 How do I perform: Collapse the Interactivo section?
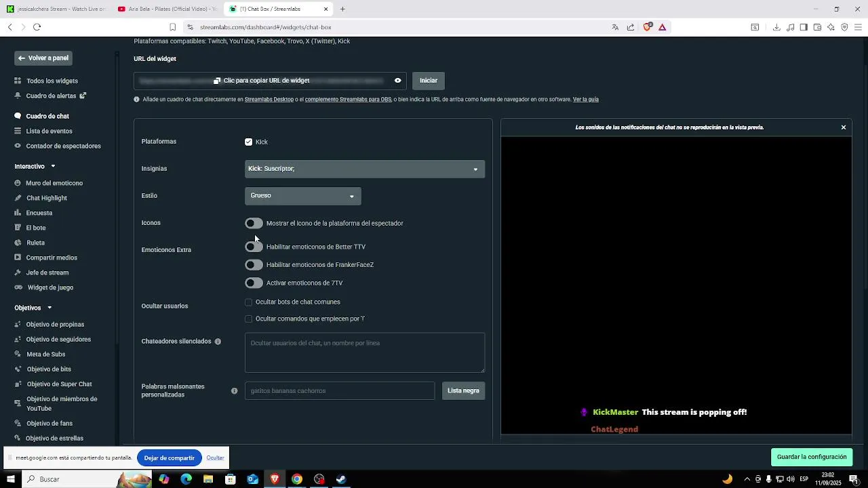[x=53, y=167]
